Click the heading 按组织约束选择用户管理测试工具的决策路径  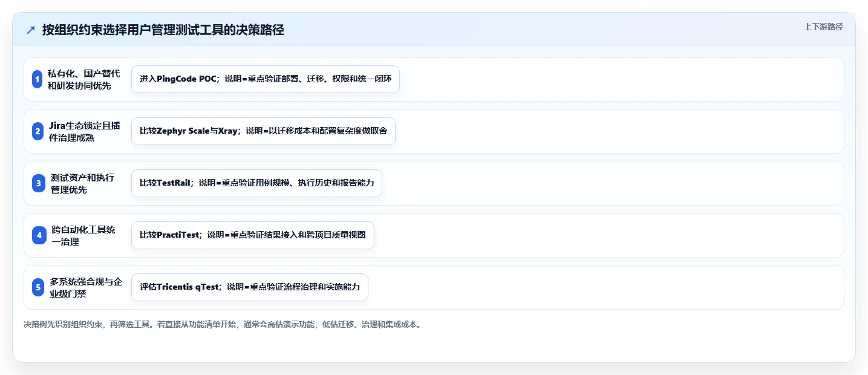click(163, 30)
